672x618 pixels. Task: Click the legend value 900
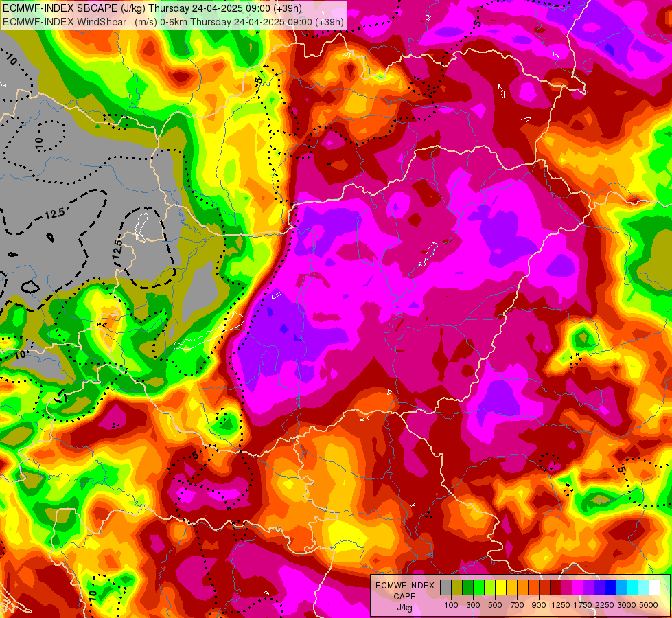539,605
